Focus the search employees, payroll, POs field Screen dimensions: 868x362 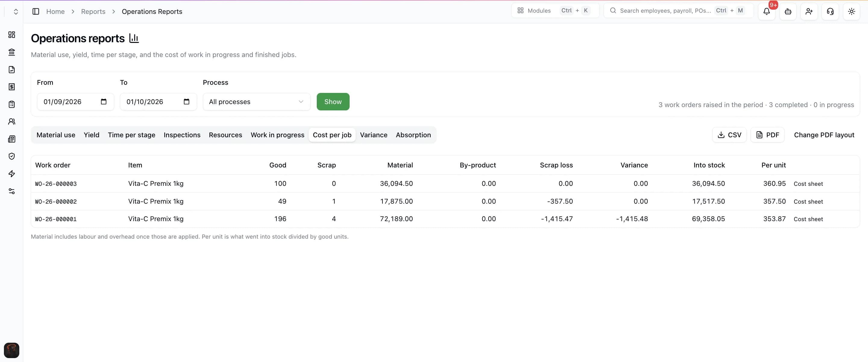click(678, 11)
